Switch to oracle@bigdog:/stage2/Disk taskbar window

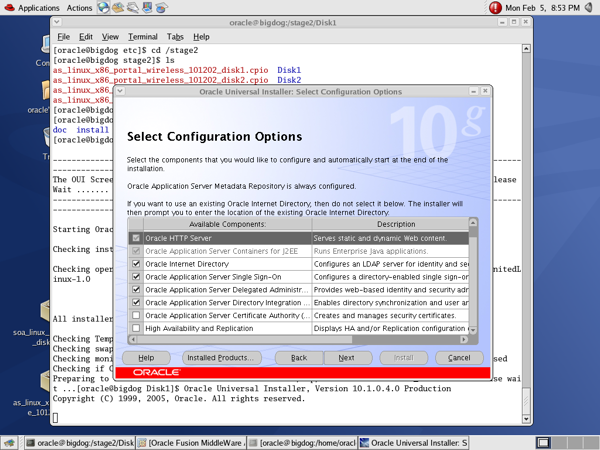click(80, 443)
